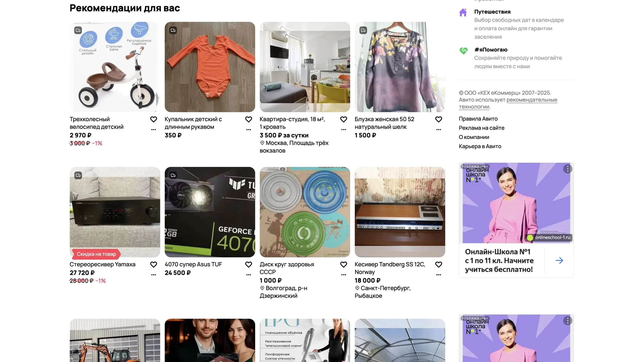Click the blue arrow in Онлайн-Школа ad

click(559, 261)
